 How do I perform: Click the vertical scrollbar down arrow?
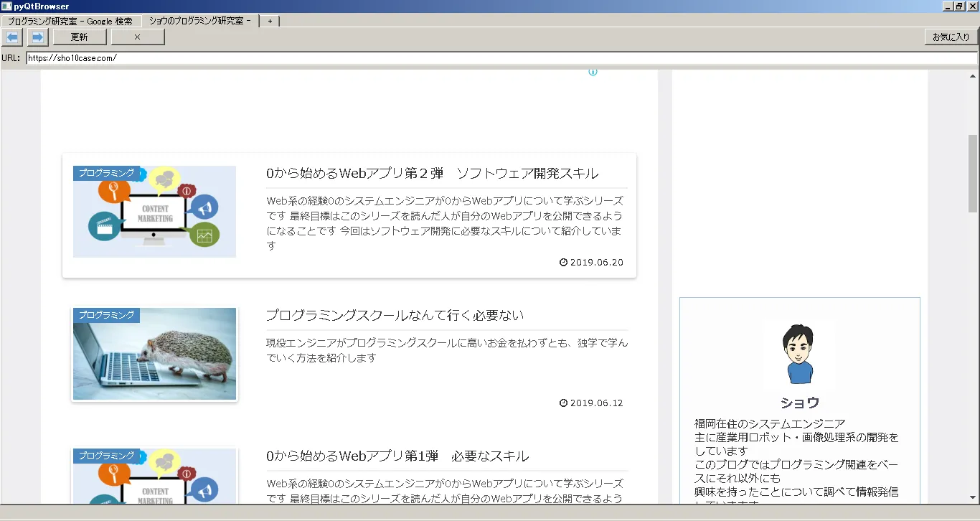tap(974, 497)
